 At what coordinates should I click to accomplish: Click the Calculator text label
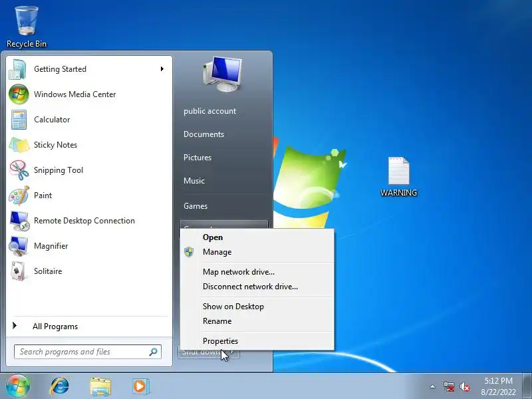(52, 120)
